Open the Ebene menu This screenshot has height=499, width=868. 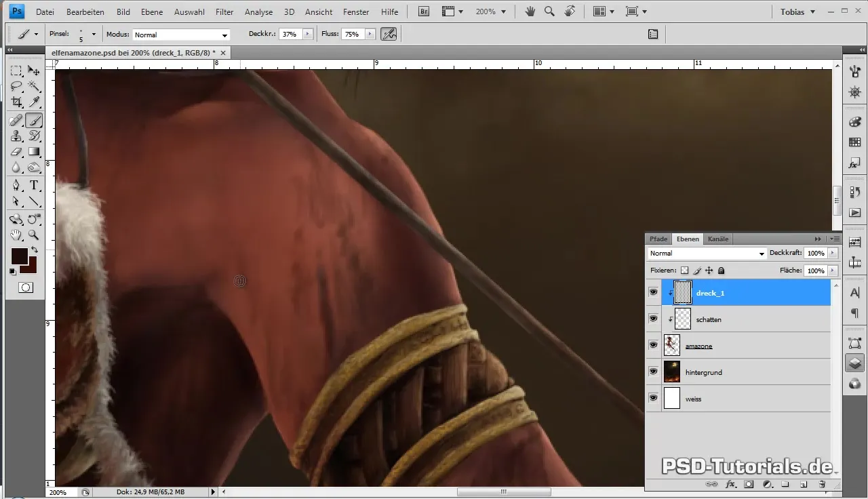[152, 12]
